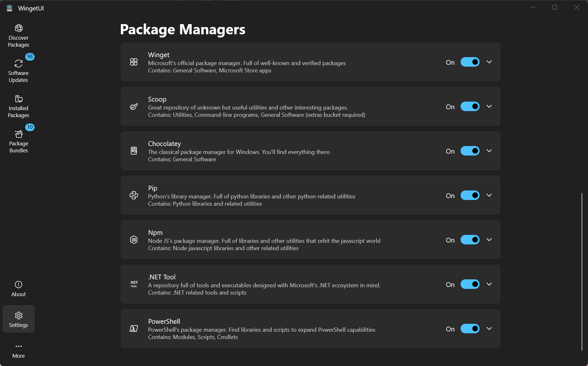The image size is (588, 366).
Task: Open the Discover Packages page
Action: pyautogui.click(x=18, y=36)
